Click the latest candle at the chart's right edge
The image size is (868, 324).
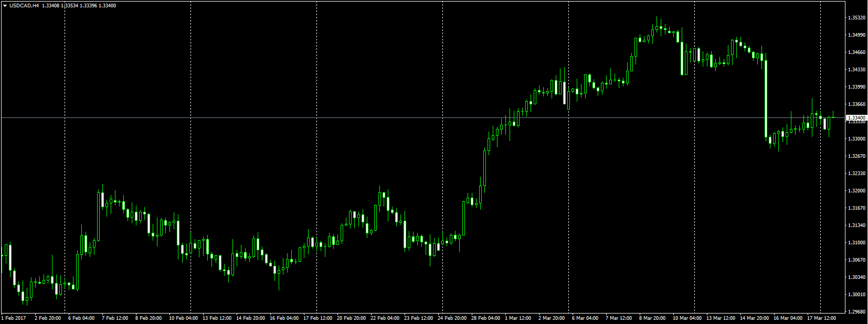[833, 116]
